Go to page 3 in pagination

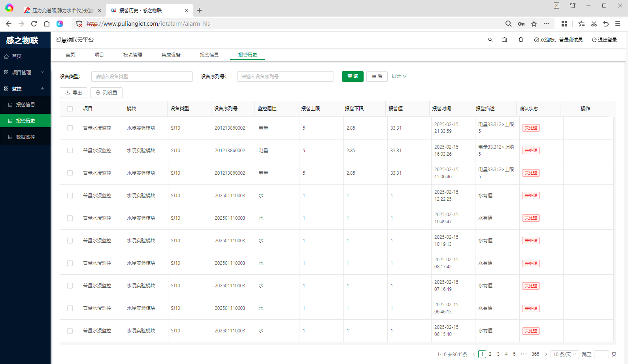tap(498, 354)
